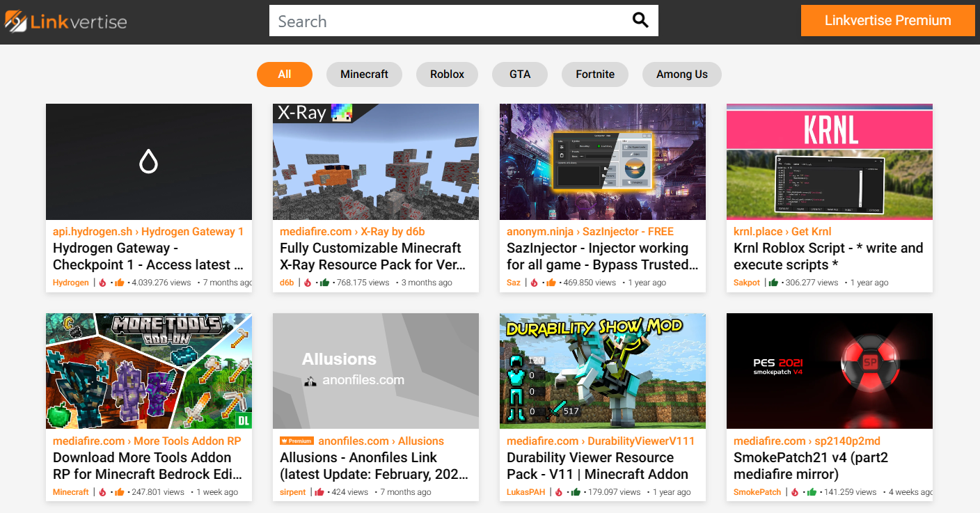Screen dimensions: 980x513
Task: Visit the author Hydrogen's profile
Action: [x=71, y=283]
